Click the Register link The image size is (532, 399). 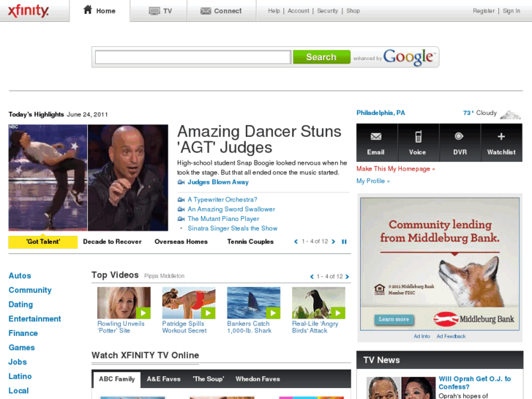(x=484, y=11)
